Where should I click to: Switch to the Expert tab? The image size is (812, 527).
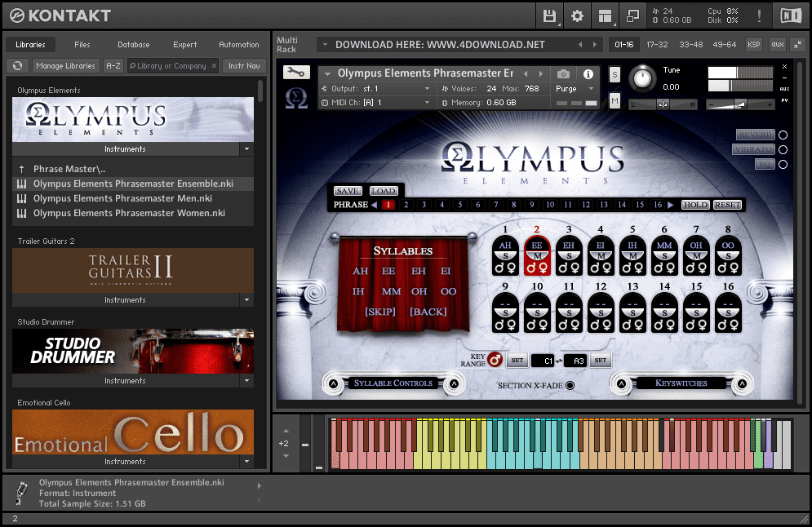(x=185, y=45)
